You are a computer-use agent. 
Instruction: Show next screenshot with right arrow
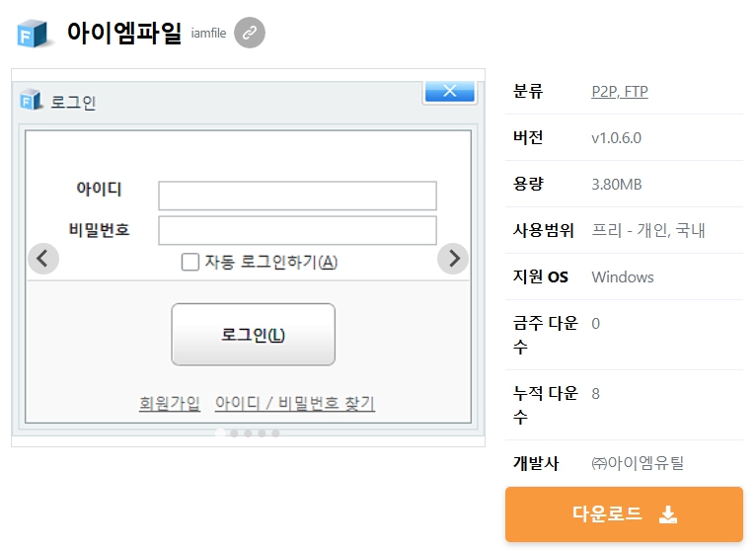453,259
